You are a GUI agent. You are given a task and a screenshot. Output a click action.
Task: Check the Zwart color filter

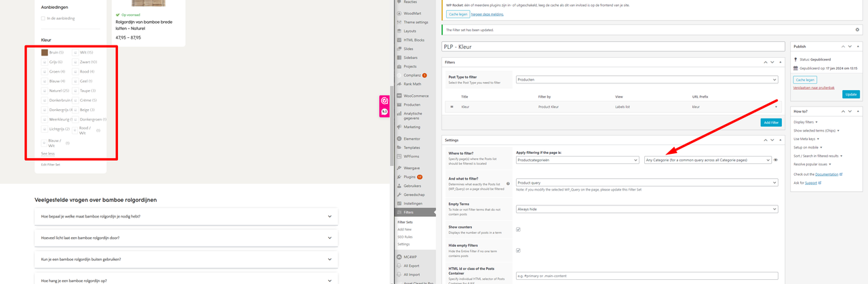tap(75, 62)
